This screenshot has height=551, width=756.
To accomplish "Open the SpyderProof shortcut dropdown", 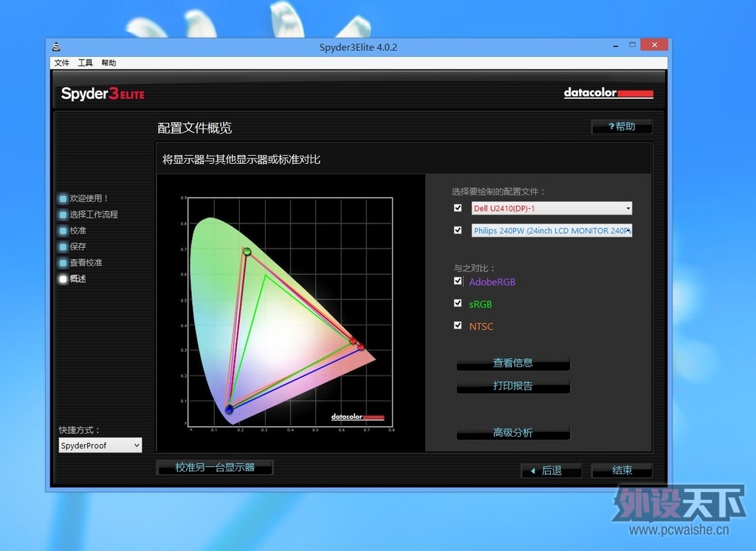I will [100, 445].
